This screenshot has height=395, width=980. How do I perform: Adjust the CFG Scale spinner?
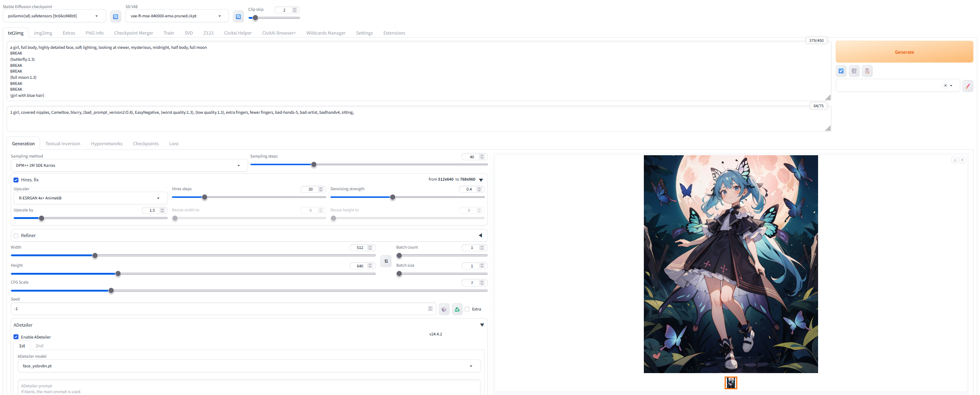coord(482,283)
